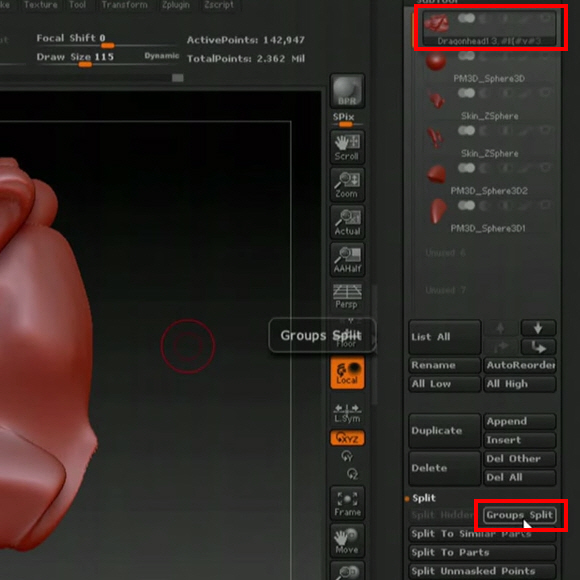This screenshot has width=580, height=580.
Task: Adjust the Focal Shift slider
Action: (x=107, y=41)
